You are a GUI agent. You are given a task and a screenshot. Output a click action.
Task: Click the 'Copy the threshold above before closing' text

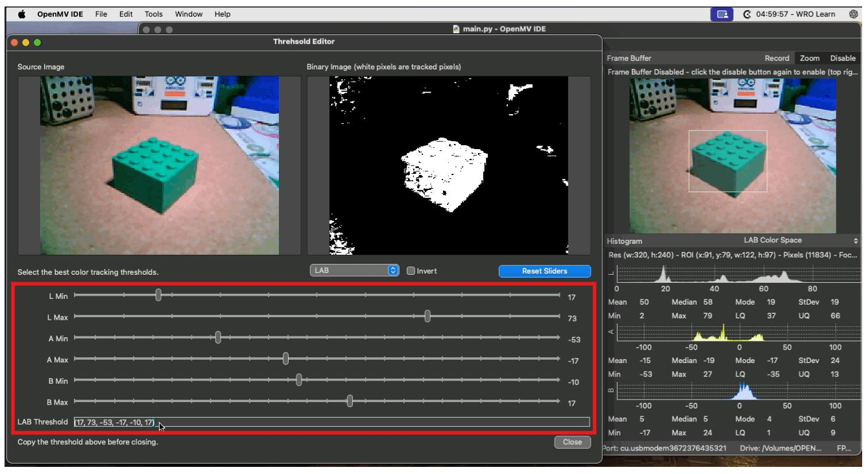88,442
